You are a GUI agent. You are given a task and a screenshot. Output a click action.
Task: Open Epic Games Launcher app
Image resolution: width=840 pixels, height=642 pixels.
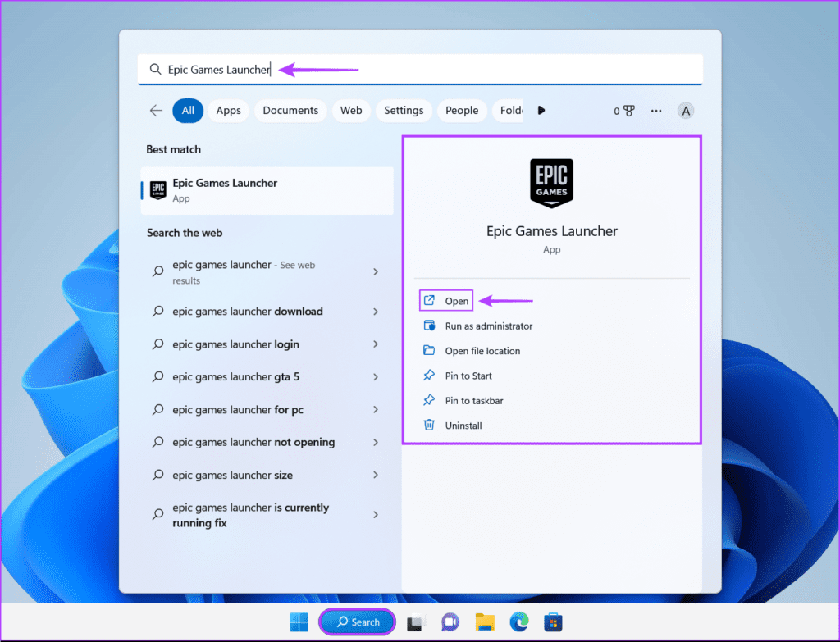click(445, 301)
